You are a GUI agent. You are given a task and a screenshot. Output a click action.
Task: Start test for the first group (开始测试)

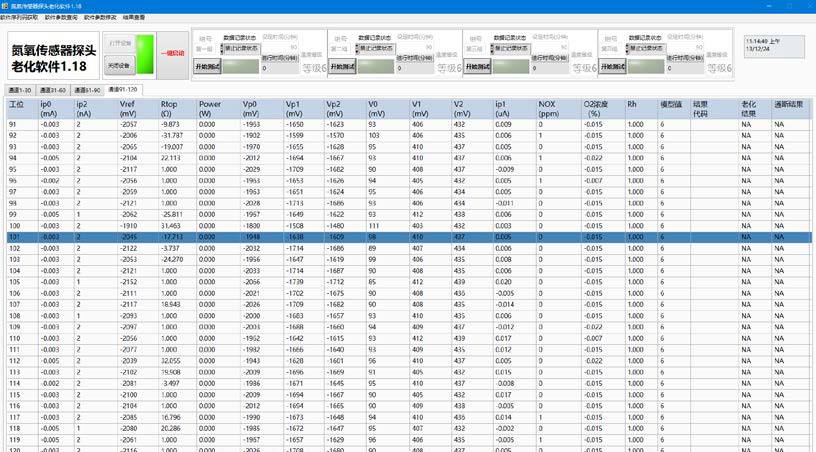(x=207, y=67)
